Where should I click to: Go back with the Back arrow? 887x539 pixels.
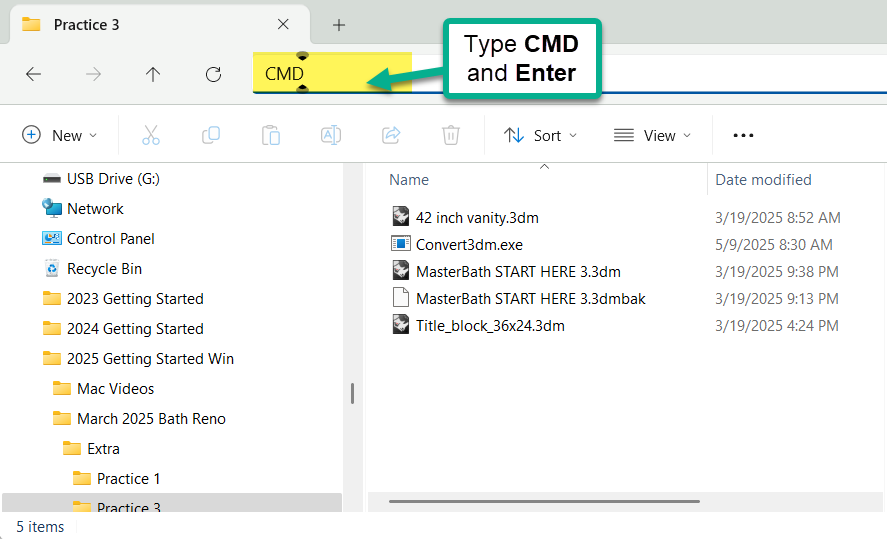33,74
